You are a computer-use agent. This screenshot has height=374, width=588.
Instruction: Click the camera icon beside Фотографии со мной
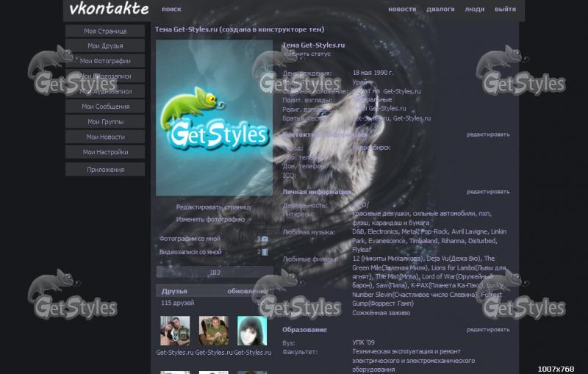point(265,239)
